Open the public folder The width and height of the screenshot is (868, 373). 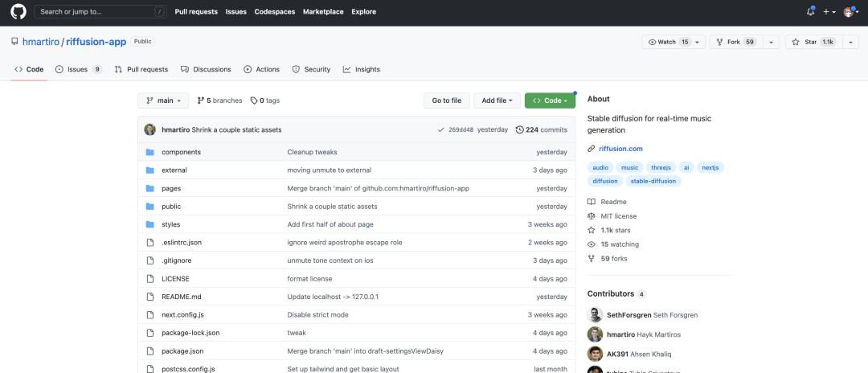pyautogui.click(x=171, y=206)
